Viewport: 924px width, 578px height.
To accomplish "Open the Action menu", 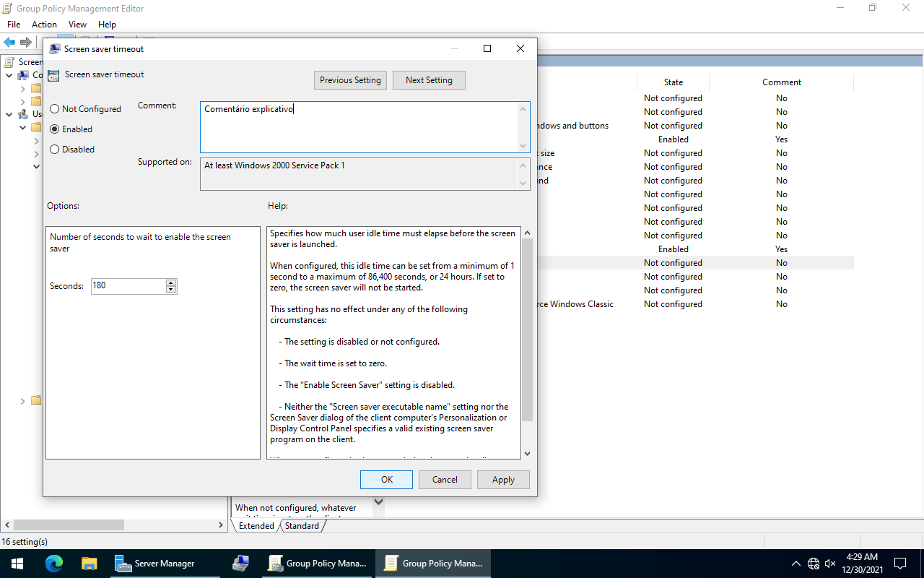I will (x=44, y=25).
